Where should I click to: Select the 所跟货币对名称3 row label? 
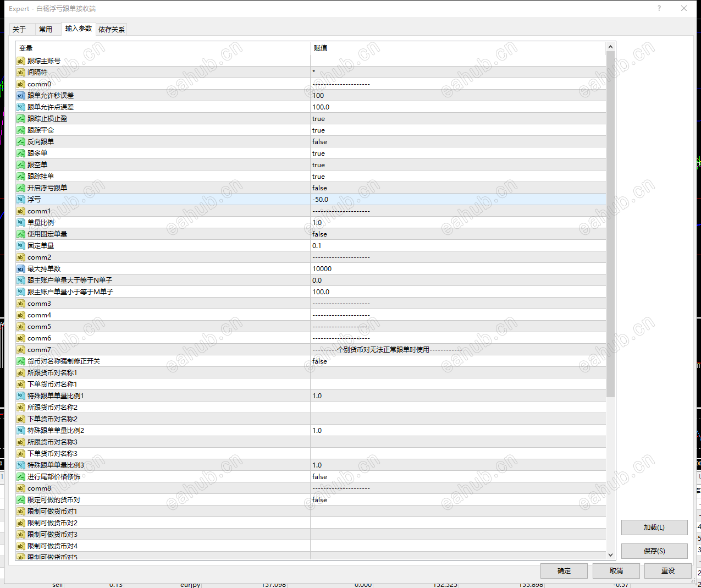pos(53,442)
